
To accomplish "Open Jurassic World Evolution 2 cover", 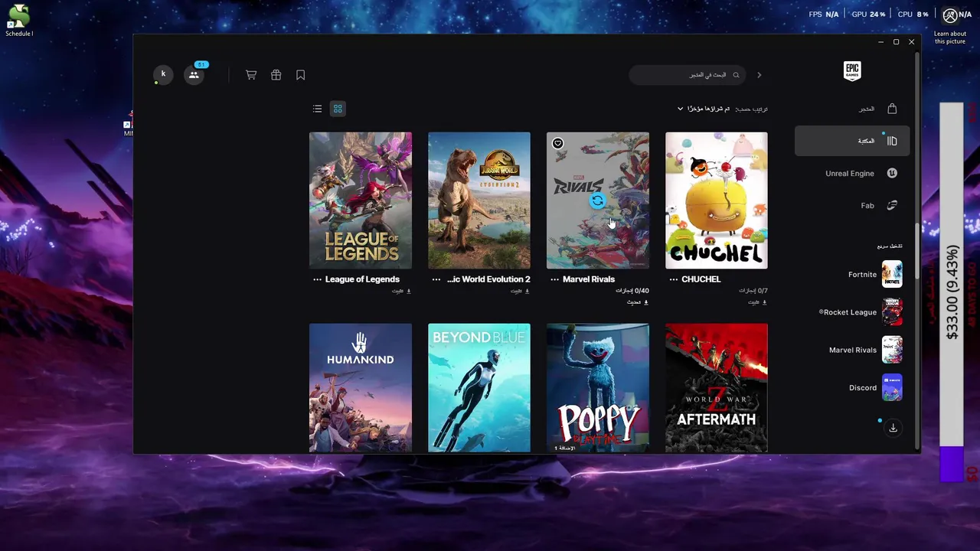I will click(479, 201).
